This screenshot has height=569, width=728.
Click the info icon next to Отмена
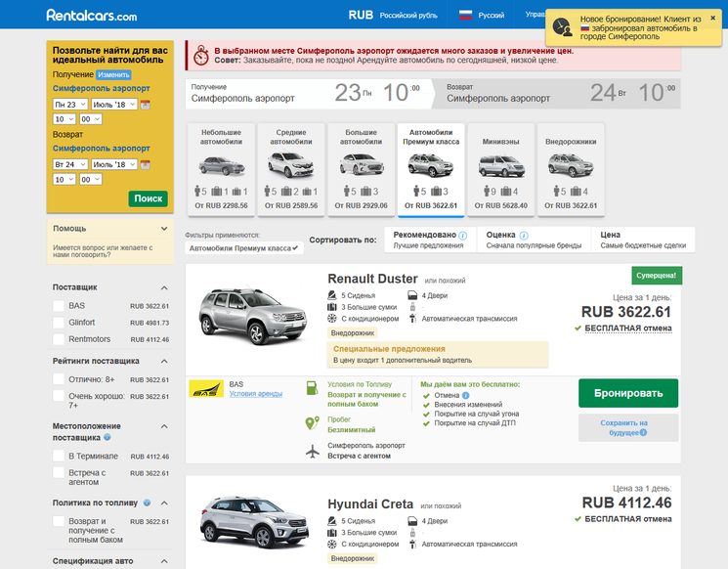466,395
